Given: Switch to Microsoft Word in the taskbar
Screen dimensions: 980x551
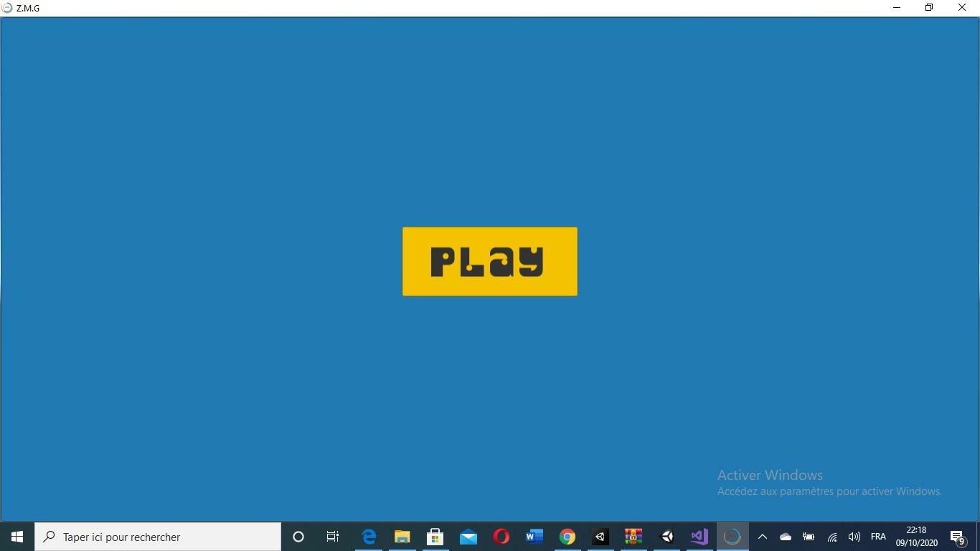Looking at the screenshot, I should point(534,537).
